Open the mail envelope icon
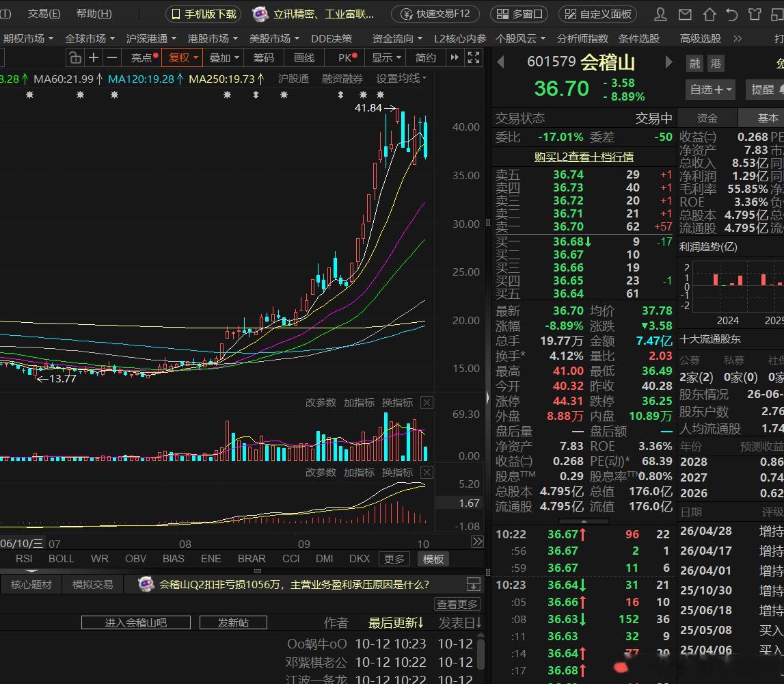The width and height of the screenshot is (784, 684). coord(685,14)
